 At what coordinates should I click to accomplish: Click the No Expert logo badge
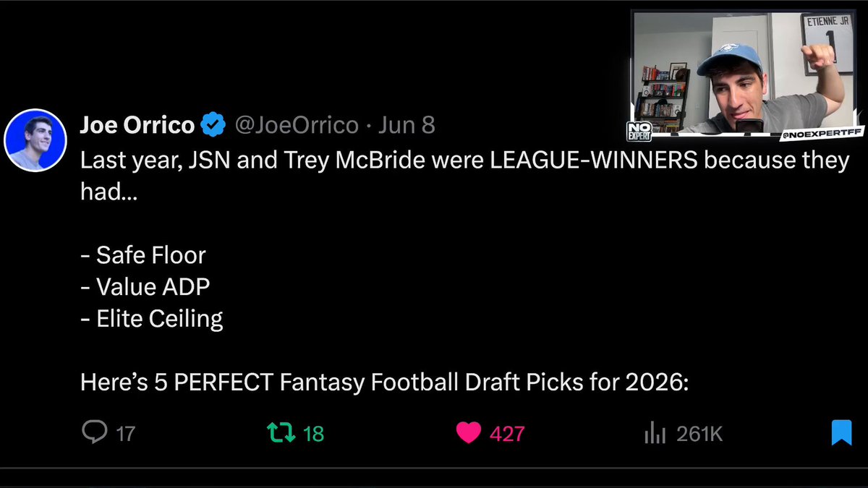(x=639, y=131)
